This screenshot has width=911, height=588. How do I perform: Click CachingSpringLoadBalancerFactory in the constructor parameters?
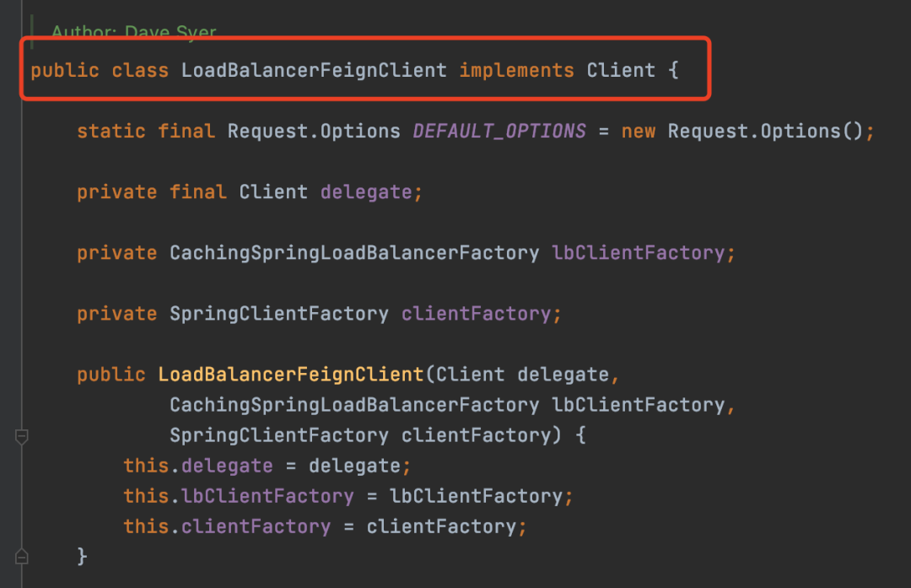pos(354,405)
